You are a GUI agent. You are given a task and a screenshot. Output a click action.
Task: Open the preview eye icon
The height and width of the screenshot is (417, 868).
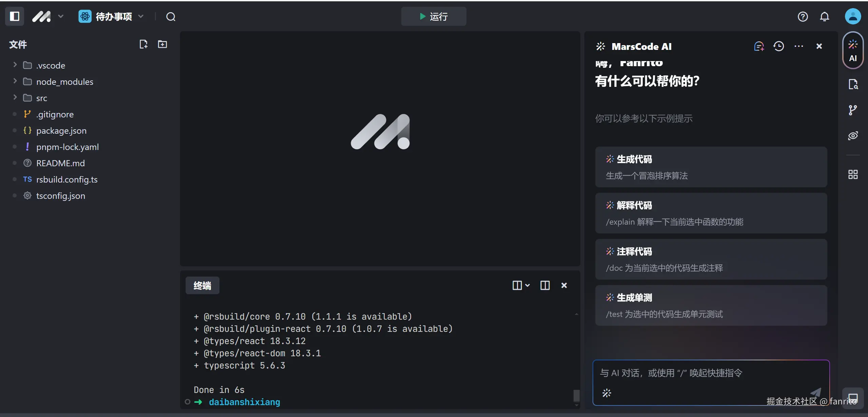[853, 136]
